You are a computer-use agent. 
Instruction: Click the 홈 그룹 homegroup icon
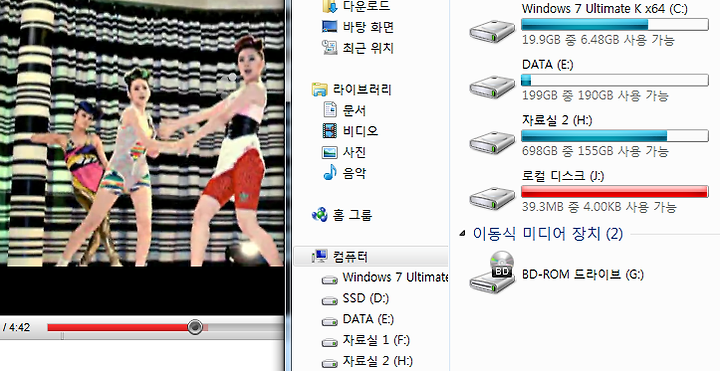coord(320,214)
